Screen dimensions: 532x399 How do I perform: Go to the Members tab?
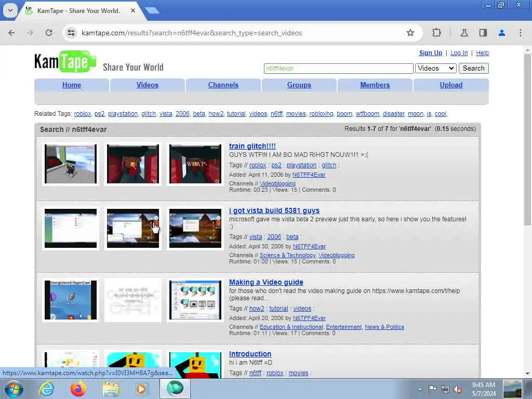click(375, 85)
